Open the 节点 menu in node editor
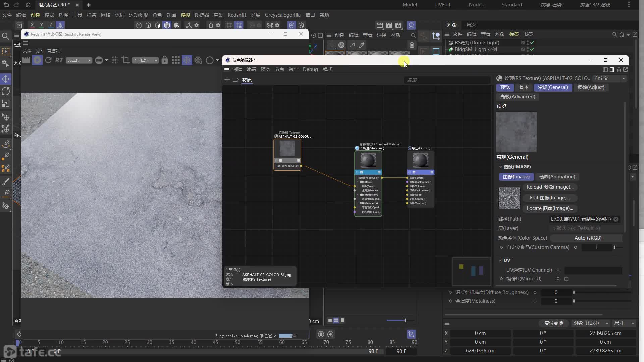 click(x=279, y=69)
